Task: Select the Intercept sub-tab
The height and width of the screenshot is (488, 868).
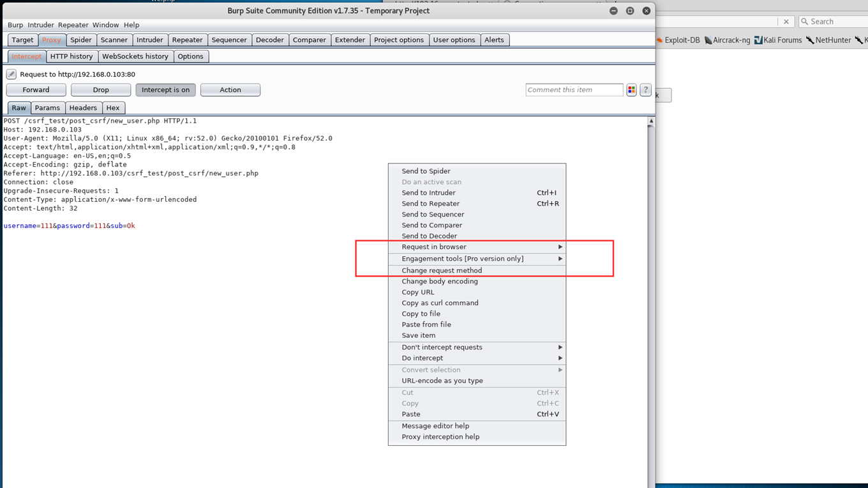Action: pyautogui.click(x=27, y=56)
